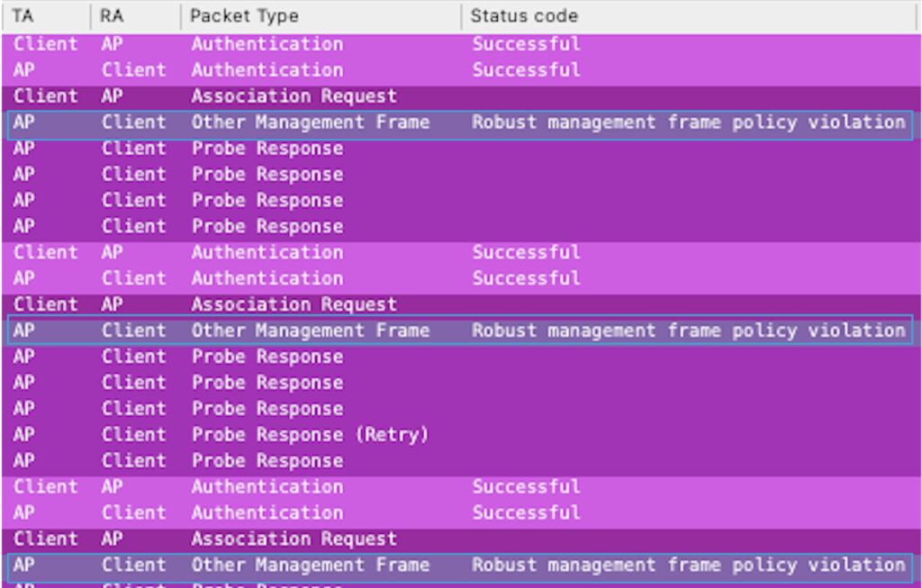The image size is (922, 588).
Task: Select the first Probe Response packet in the list
Action: [267, 149]
